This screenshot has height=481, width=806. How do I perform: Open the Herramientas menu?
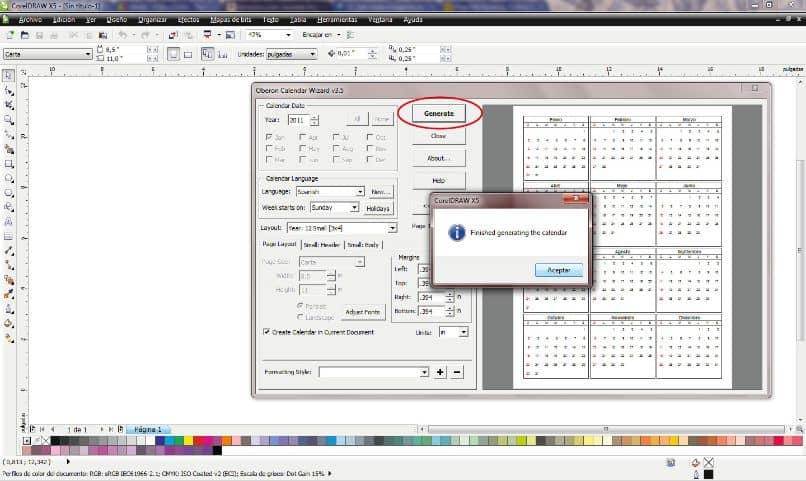(x=337, y=20)
